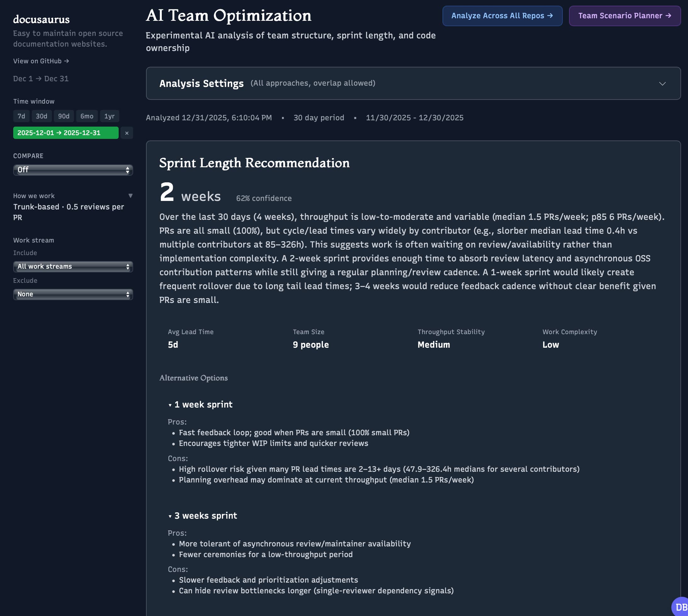
Task: Collapse the 3 weeks sprint option
Action: (x=170, y=516)
